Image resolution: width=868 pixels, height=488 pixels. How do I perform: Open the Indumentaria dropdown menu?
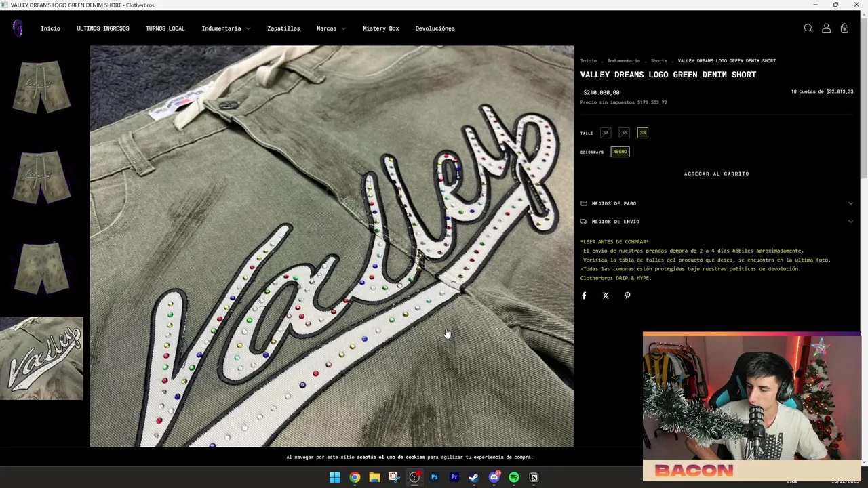(x=226, y=28)
